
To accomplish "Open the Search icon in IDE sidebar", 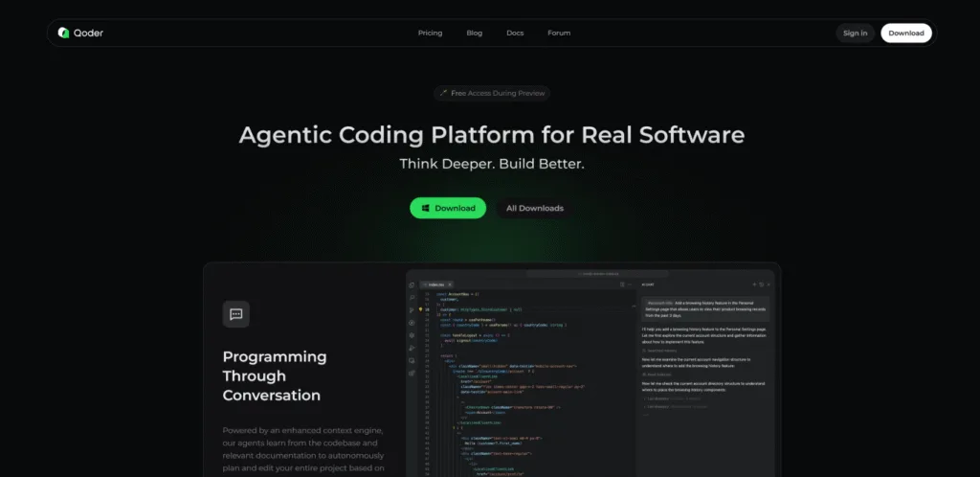I will [412, 298].
